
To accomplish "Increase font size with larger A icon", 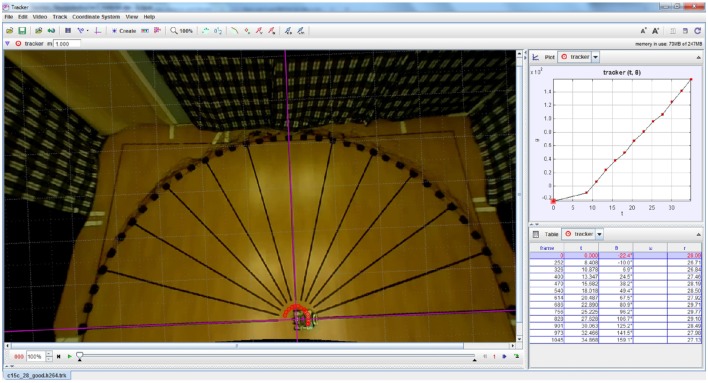I will [656, 31].
